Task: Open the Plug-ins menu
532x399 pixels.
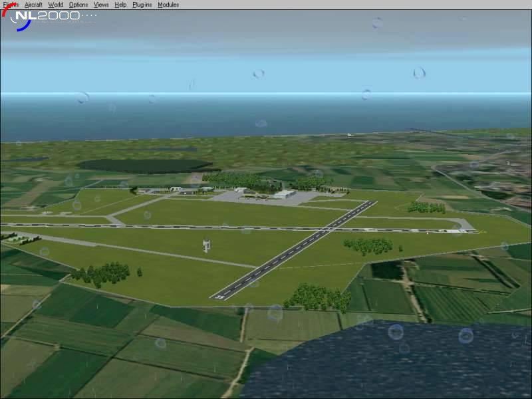Action: (x=142, y=5)
